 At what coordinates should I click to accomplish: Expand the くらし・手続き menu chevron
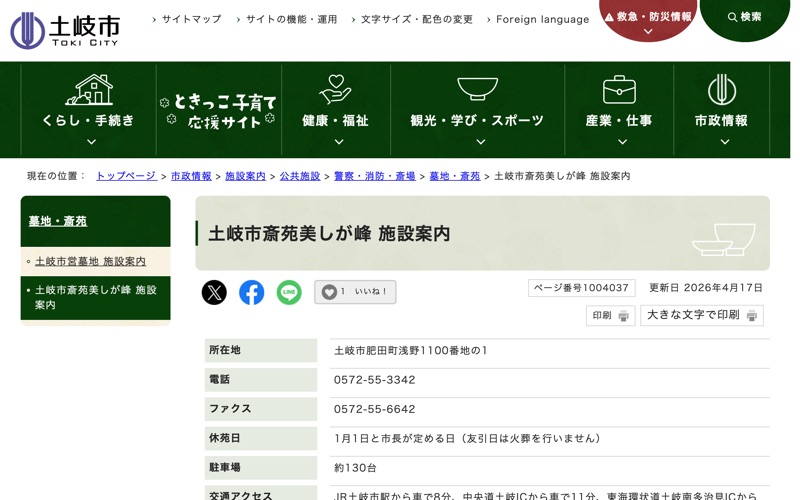[91, 142]
